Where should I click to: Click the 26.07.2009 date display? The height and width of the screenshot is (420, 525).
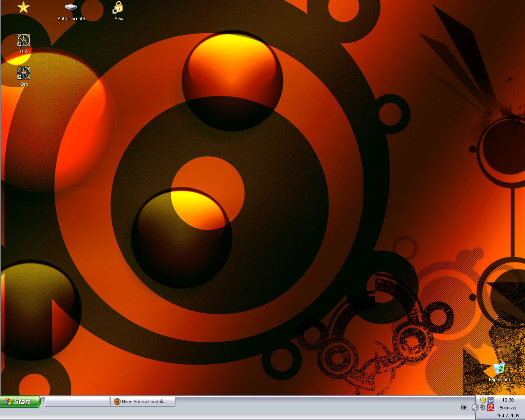pos(508,415)
